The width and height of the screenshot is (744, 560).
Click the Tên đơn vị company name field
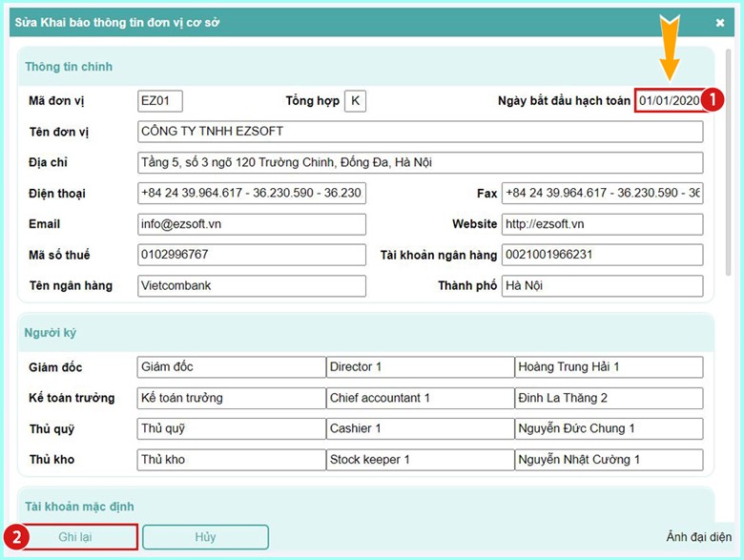[420, 132]
